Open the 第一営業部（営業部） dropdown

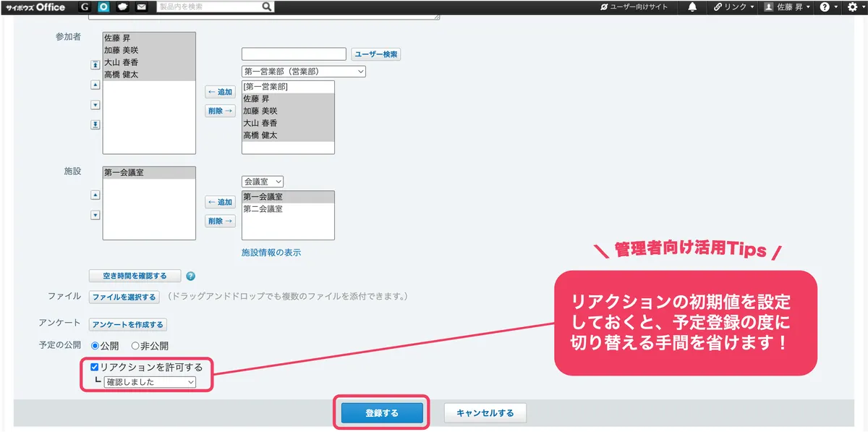pos(304,72)
